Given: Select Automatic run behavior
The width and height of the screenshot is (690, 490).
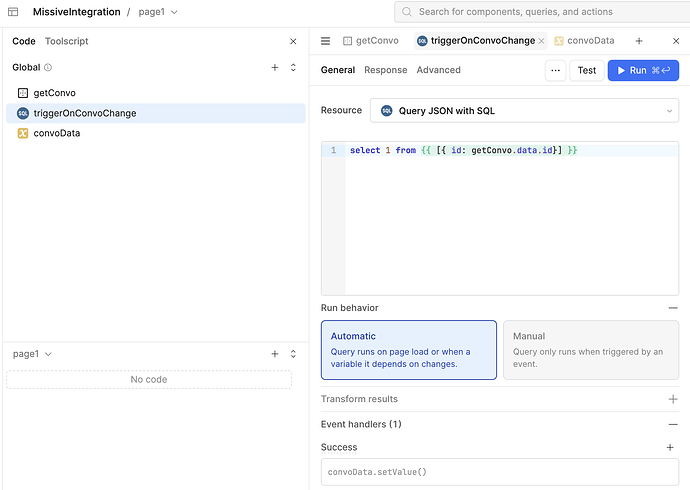Looking at the screenshot, I should tap(408, 350).
